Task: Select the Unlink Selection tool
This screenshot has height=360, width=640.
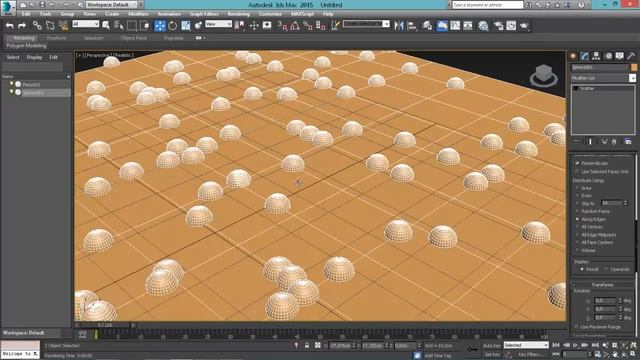Action: (50, 25)
